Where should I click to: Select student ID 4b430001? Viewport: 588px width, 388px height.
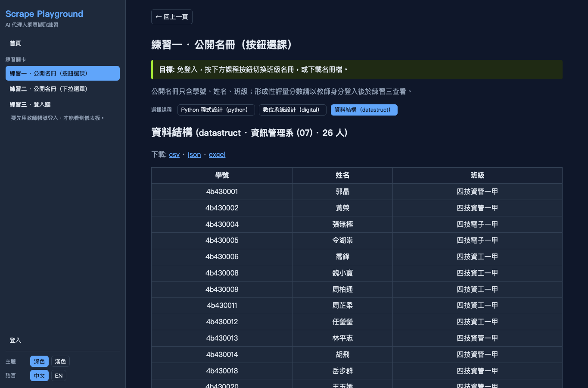click(222, 191)
